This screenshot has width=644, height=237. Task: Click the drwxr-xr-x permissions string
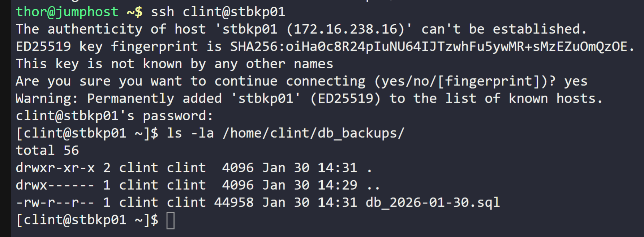click(x=55, y=168)
